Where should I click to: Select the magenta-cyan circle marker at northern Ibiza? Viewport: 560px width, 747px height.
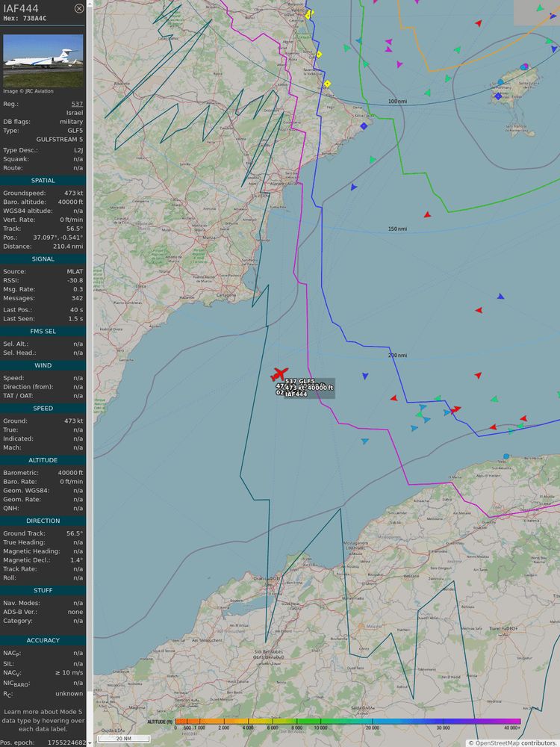click(524, 66)
